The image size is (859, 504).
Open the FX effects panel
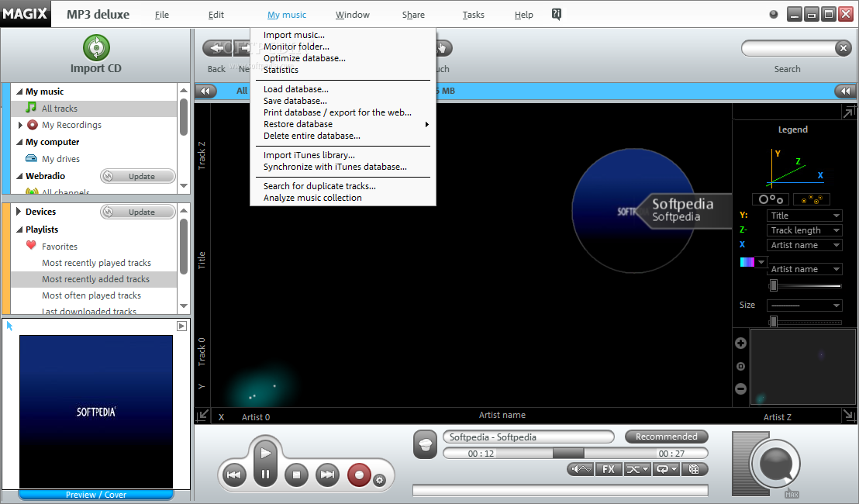(x=609, y=469)
